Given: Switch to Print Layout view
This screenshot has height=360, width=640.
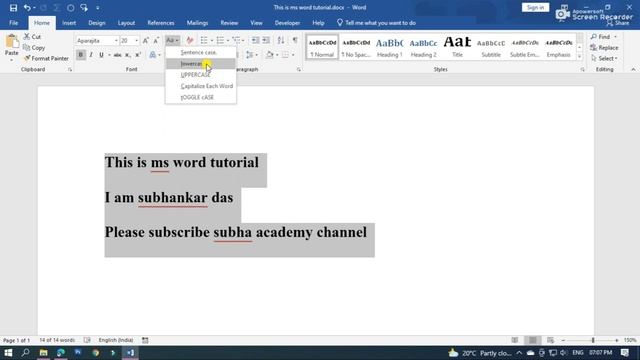Looking at the screenshot, I should coord(533,340).
